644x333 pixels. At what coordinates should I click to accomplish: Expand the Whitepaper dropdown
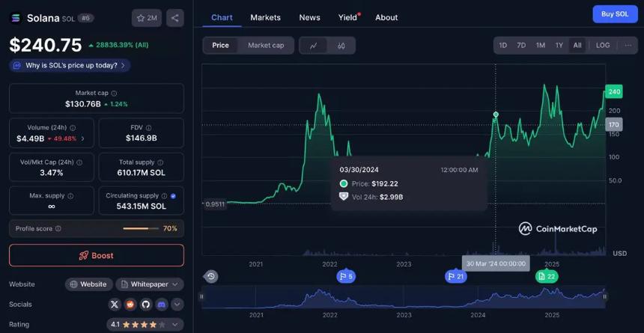click(x=149, y=284)
